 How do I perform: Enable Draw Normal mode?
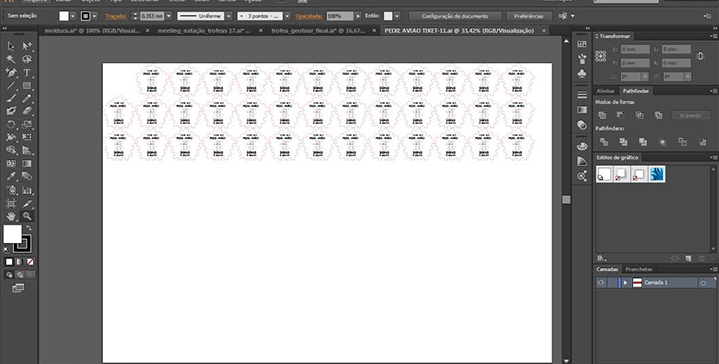coord(10,275)
